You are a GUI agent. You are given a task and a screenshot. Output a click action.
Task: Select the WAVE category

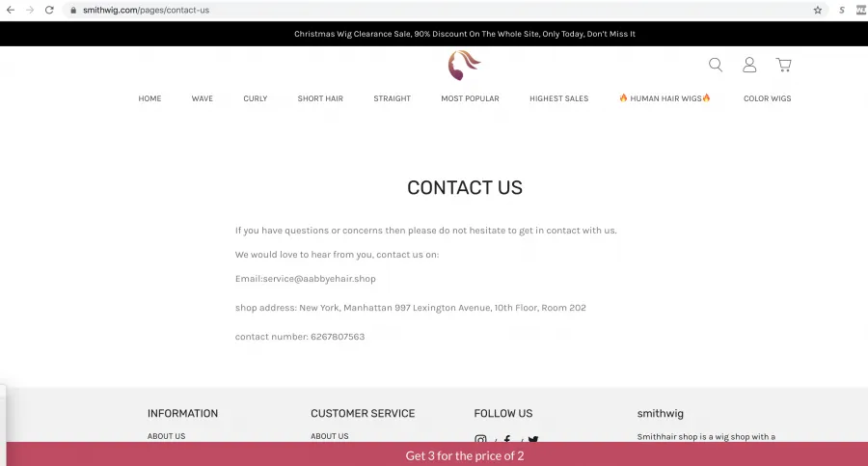point(203,98)
